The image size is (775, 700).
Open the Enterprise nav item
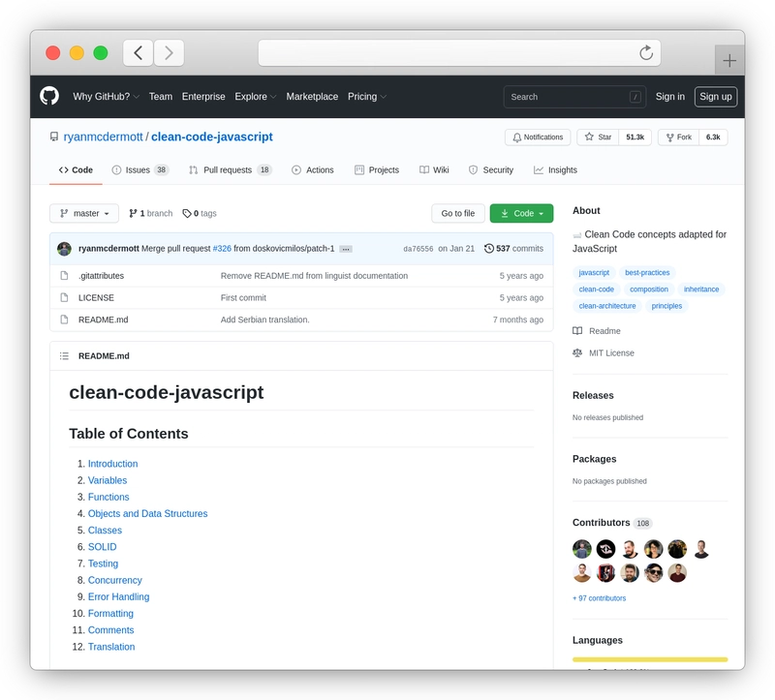coord(203,97)
